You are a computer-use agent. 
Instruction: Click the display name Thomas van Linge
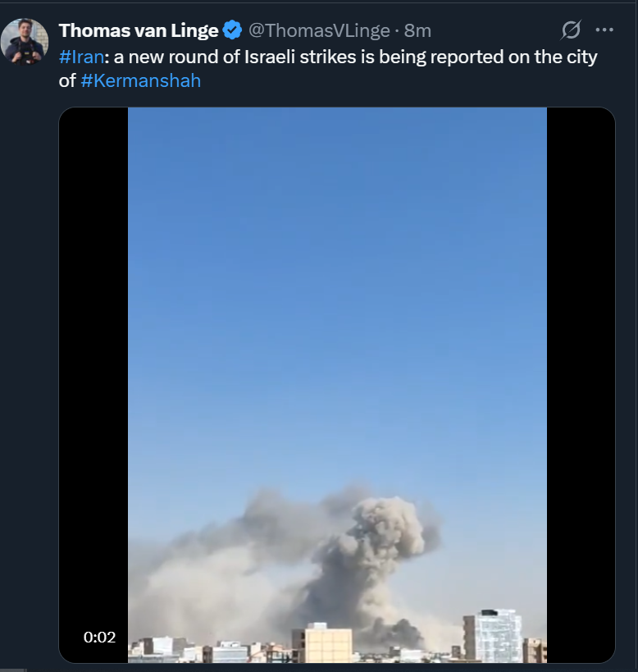tap(139, 30)
